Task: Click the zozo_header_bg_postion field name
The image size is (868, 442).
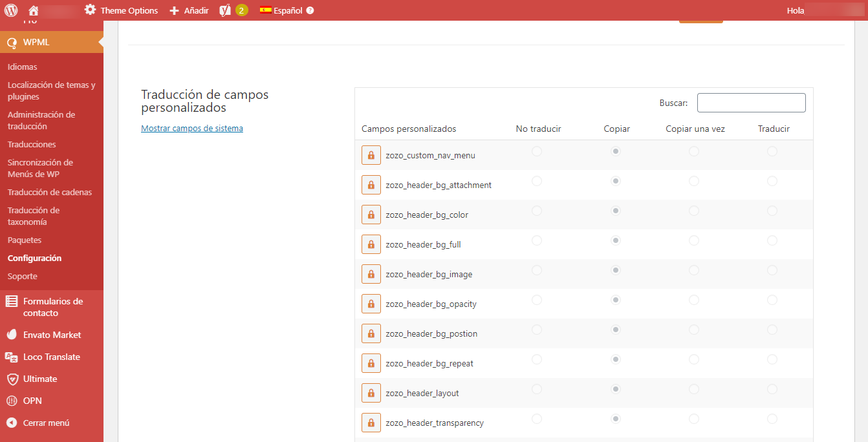Action: (431, 334)
